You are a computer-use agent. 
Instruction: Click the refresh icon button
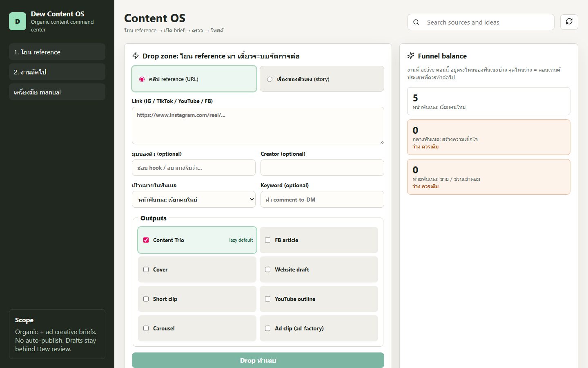tap(569, 22)
